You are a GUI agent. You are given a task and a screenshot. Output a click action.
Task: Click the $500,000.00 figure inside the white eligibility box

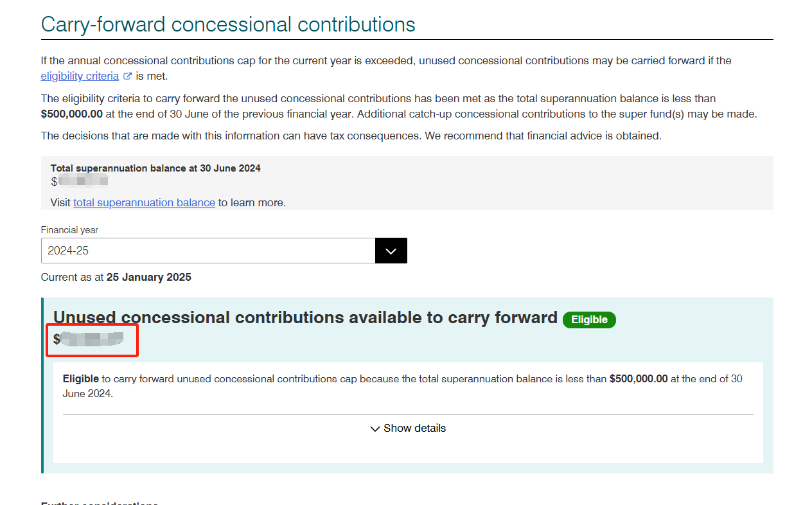639,379
